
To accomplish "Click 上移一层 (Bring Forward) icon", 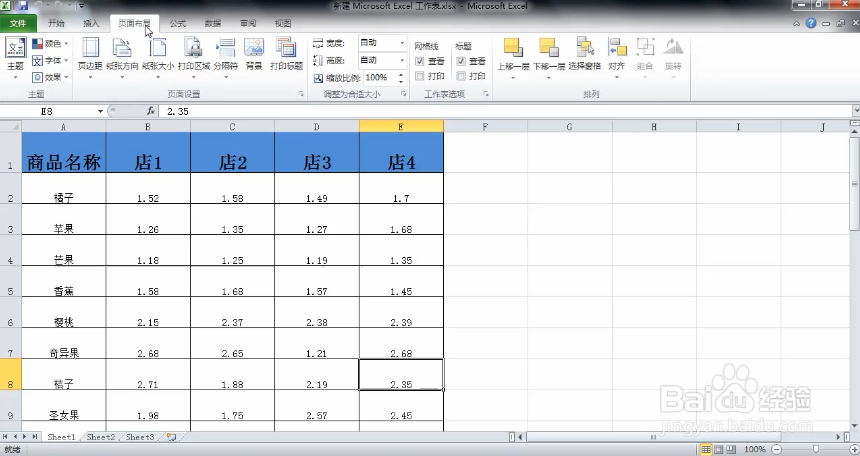I will [x=513, y=48].
